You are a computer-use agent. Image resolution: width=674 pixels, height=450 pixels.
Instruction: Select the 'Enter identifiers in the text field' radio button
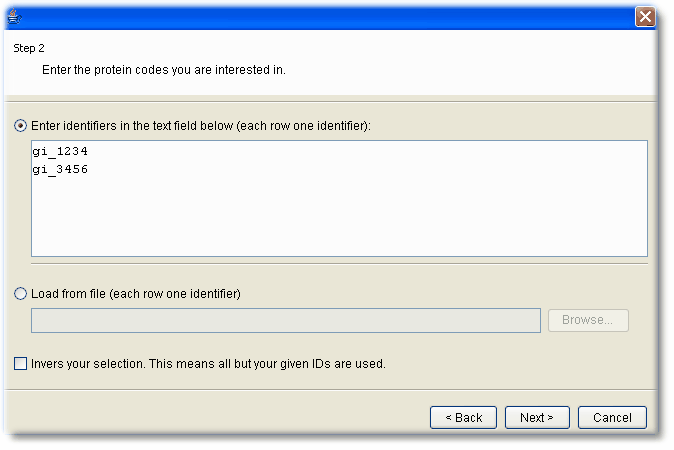pyautogui.click(x=20, y=126)
